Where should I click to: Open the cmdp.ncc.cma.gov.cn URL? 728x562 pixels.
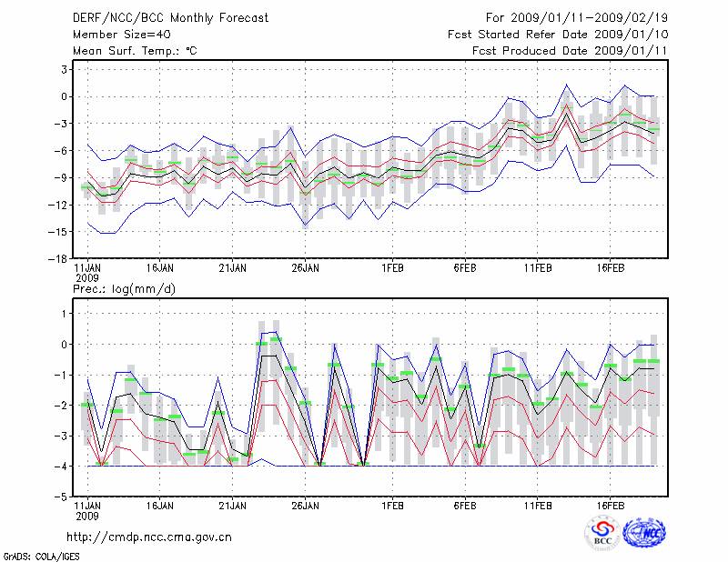[x=149, y=537]
